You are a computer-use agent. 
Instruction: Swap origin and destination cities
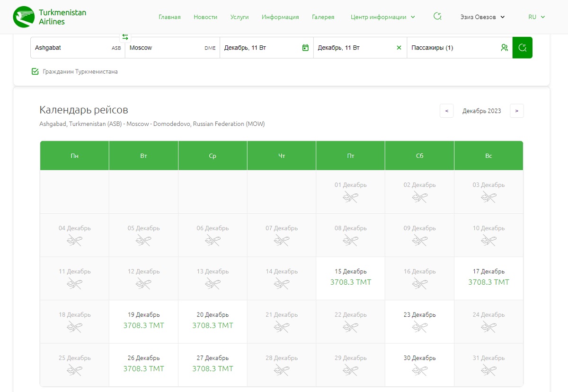(125, 37)
